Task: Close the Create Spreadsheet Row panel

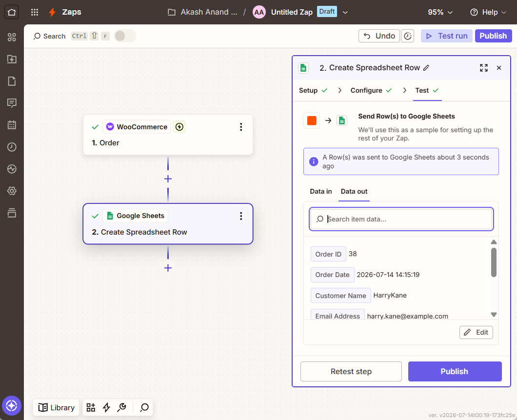Action: point(499,68)
